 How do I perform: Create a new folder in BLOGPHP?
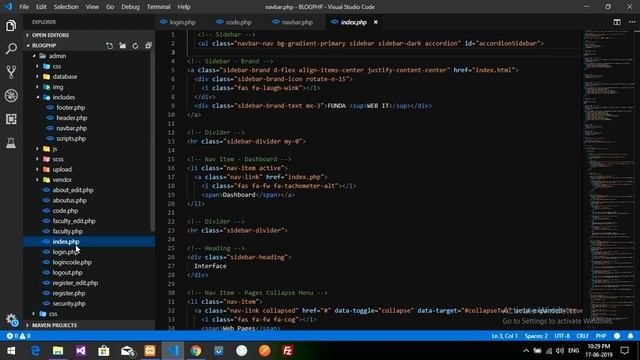click(x=122, y=46)
